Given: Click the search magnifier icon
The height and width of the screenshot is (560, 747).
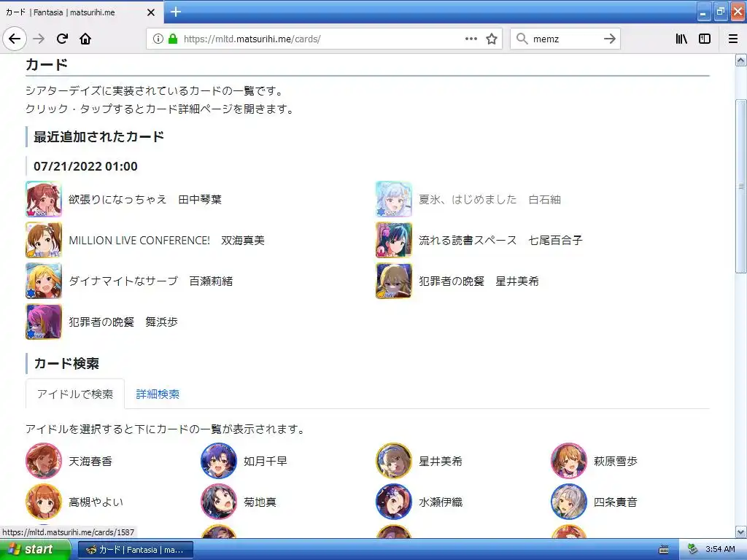Looking at the screenshot, I should 522,39.
